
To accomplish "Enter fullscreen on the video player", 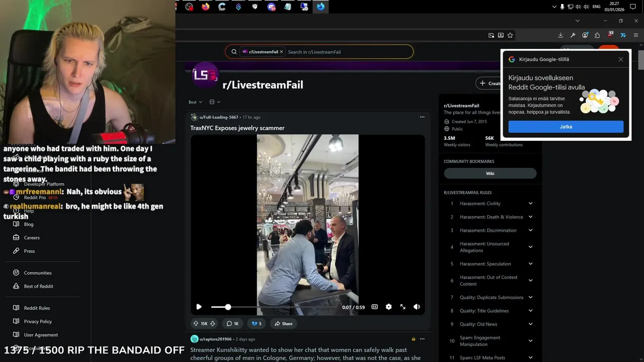I will pos(403,307).
